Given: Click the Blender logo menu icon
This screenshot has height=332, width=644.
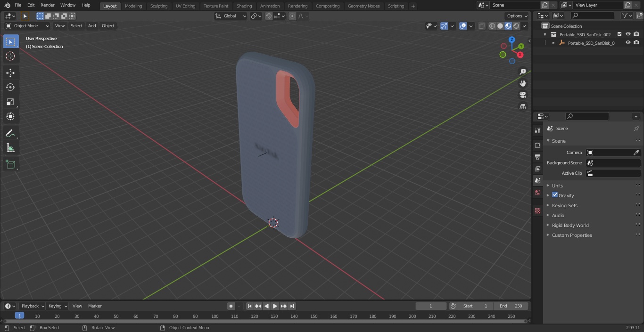Looking at the screenshot, I should pos(8,5).
